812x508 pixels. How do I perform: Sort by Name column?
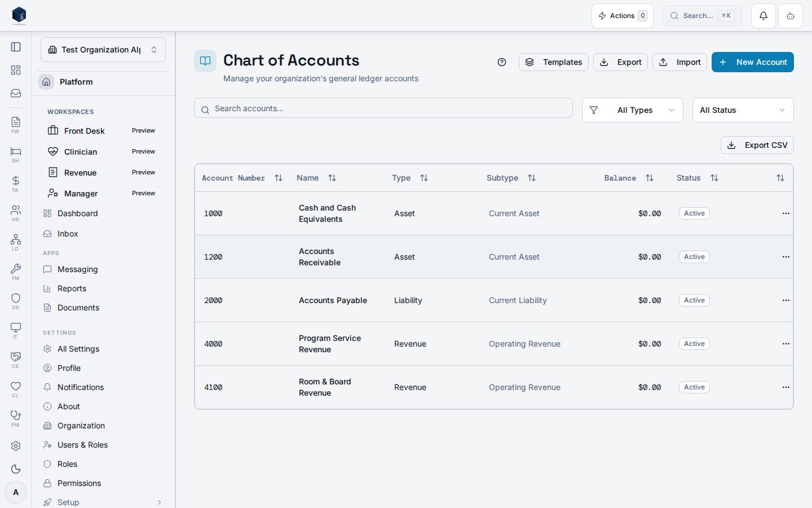[316, 178]
